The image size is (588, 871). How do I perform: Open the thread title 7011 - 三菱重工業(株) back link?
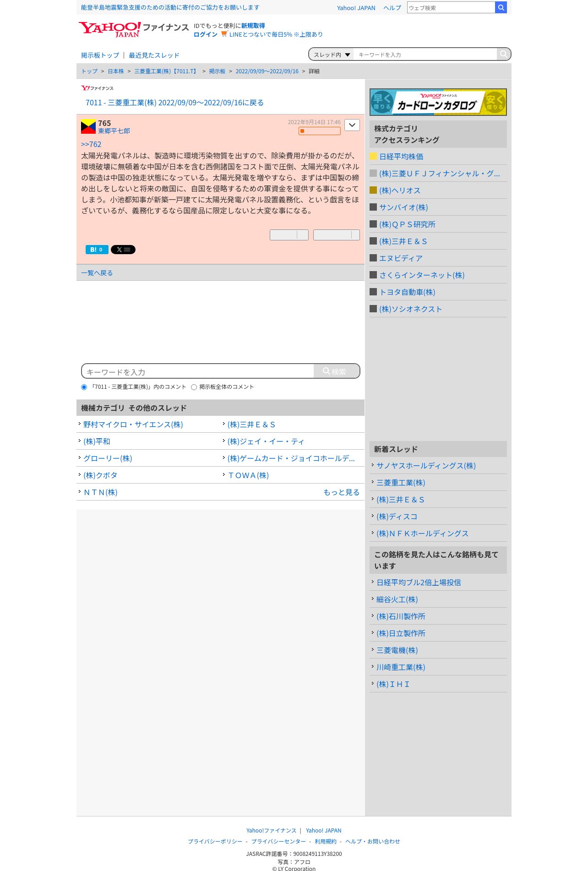coord(174,103)
